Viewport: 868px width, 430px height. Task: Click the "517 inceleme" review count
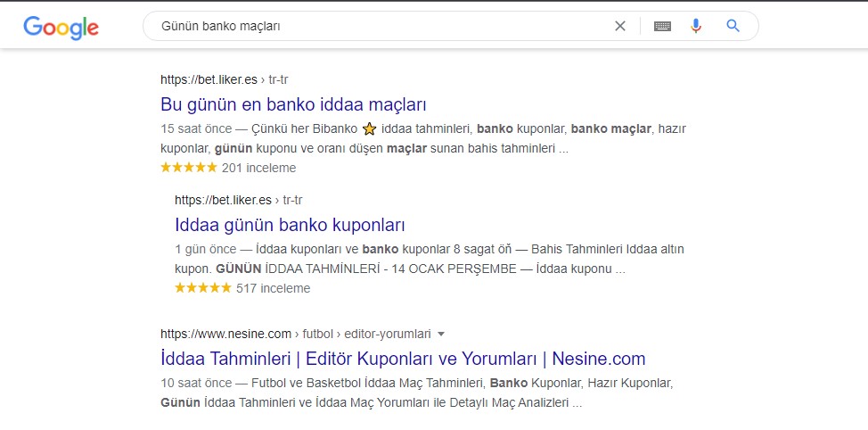pos(273,289)
